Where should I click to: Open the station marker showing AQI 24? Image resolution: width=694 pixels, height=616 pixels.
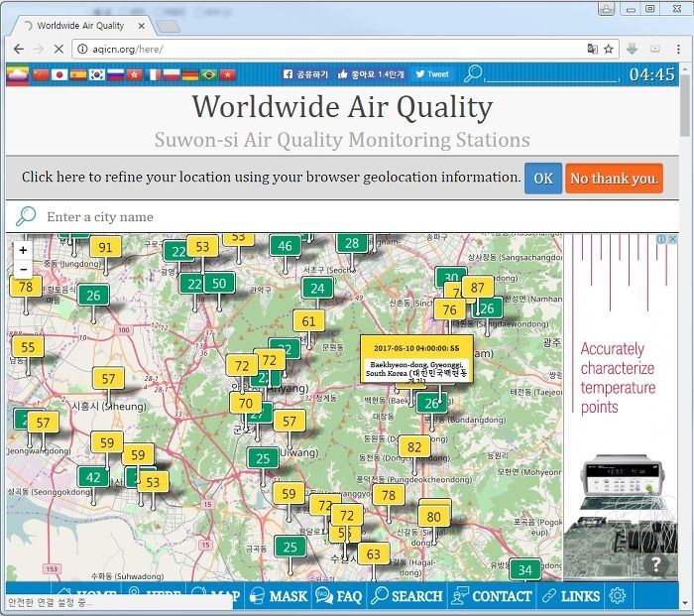click(317, 289)
